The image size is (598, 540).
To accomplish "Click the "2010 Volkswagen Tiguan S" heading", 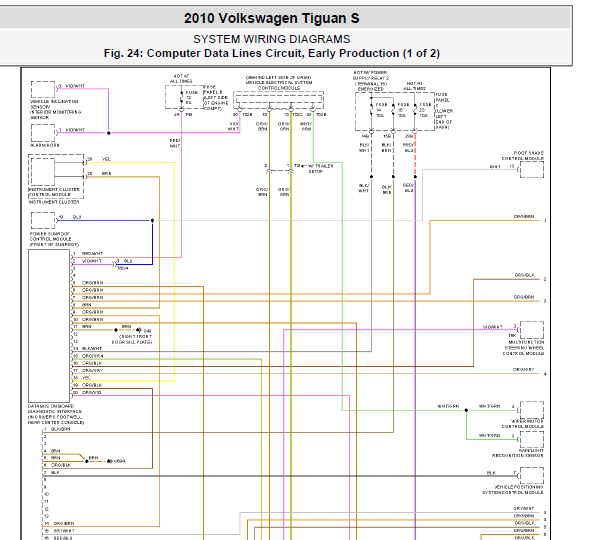I will click(x=272, y=18).
